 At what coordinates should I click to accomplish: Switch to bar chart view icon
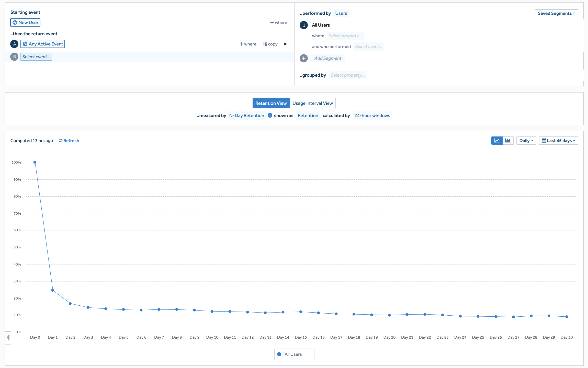click(508, 141)
